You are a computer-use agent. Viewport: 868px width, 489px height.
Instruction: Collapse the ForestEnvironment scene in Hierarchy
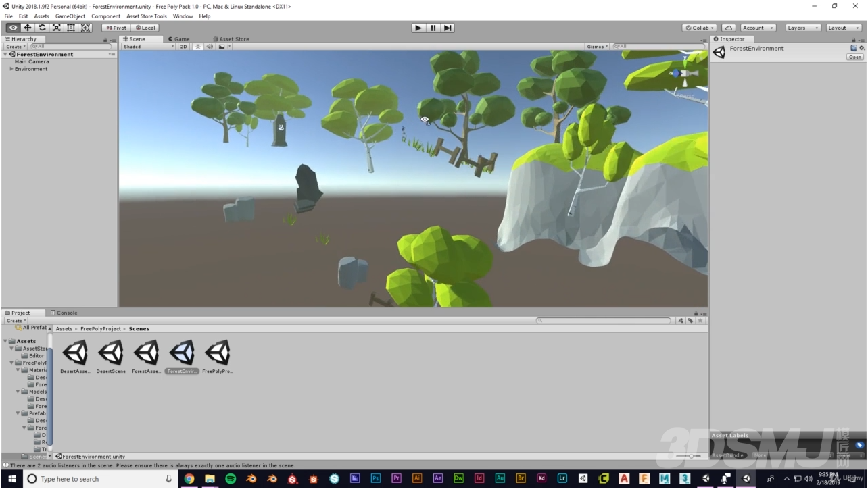6,54
